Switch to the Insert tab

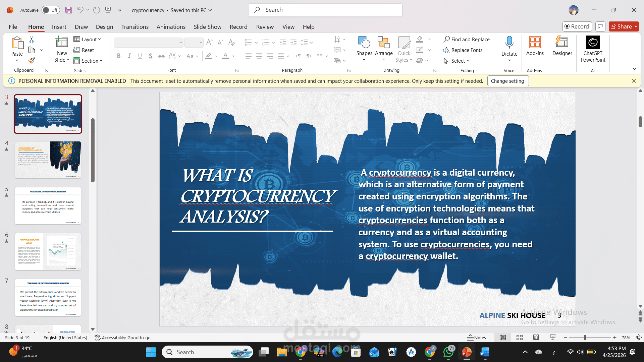coord(59,27)
